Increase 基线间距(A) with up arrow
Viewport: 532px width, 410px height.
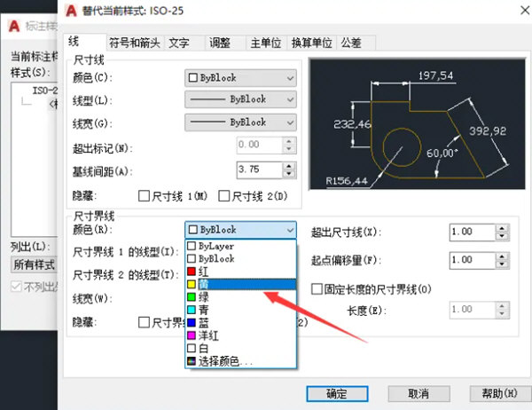pyautogui.click(x=289, y=166)
